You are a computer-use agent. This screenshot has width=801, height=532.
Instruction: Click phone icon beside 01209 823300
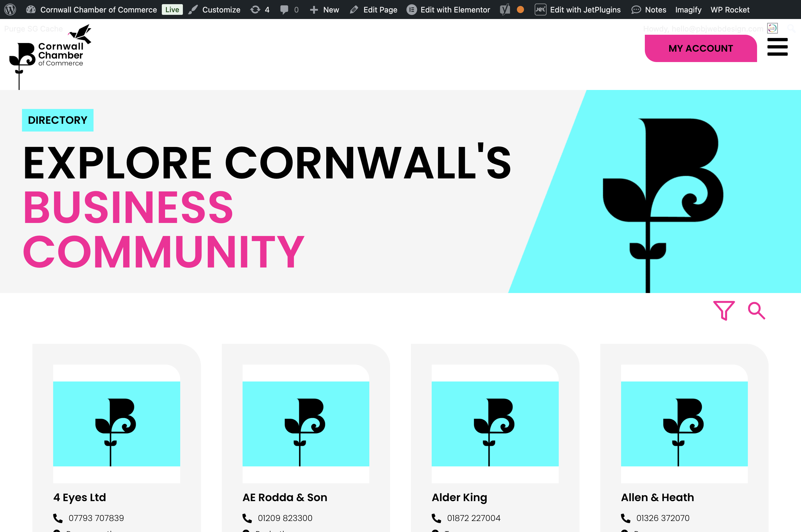point(247,518)
